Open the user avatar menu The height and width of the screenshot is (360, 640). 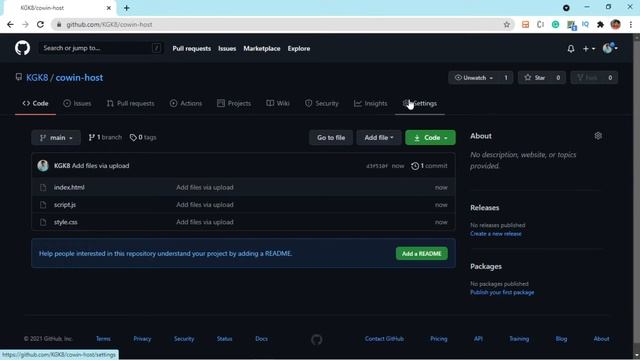tap(610, 48)
